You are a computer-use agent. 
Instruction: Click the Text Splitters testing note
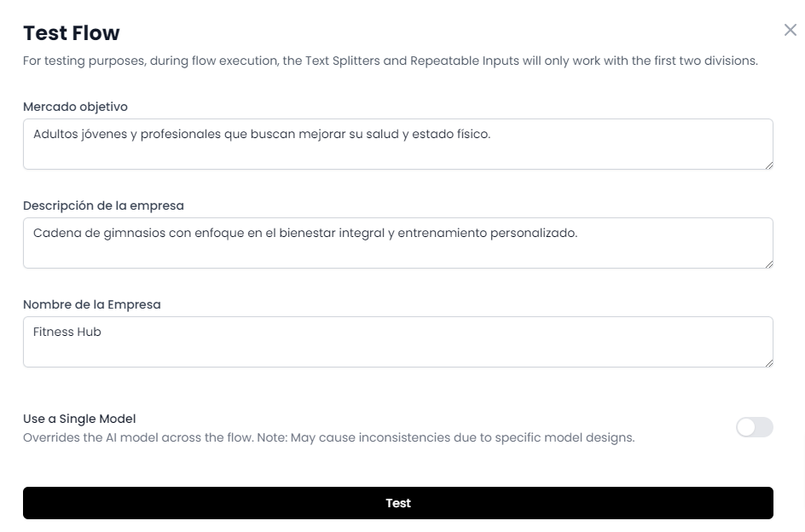390,61
